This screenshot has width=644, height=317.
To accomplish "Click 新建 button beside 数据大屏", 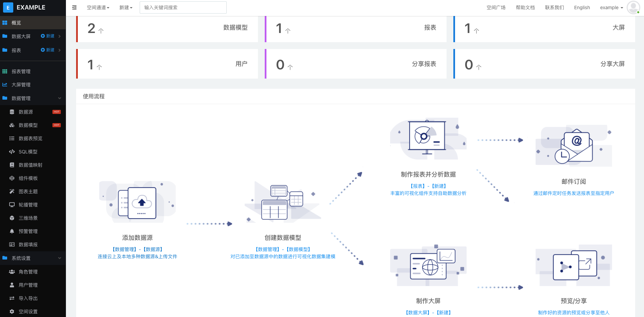I will coord(48,36).
